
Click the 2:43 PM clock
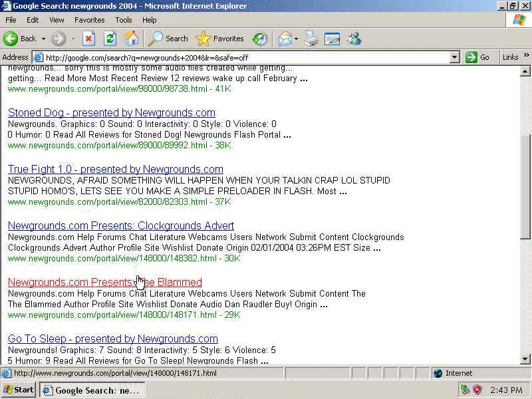[x=506, y=390]
